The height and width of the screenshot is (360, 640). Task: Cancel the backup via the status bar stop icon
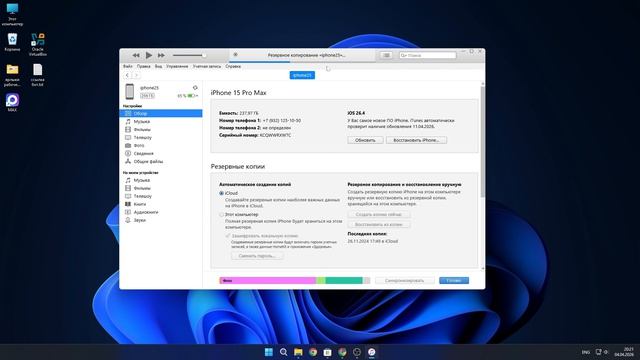click(236, 55)
